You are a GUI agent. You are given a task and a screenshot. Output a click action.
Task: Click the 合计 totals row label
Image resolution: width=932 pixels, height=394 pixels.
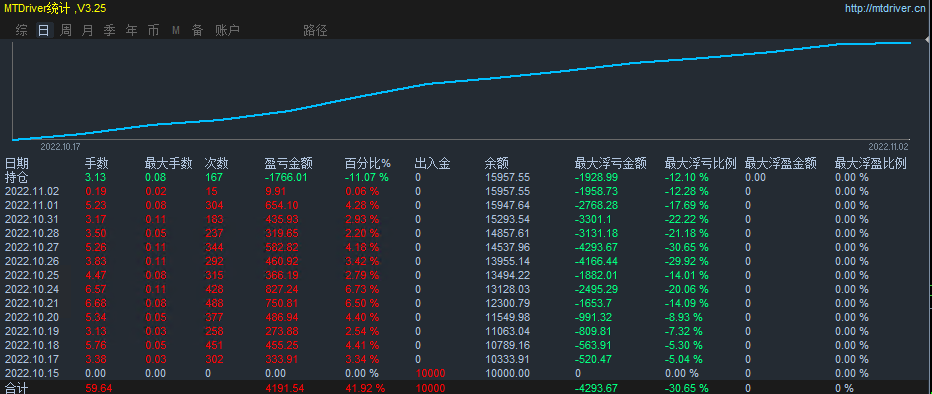coord(17,388)
